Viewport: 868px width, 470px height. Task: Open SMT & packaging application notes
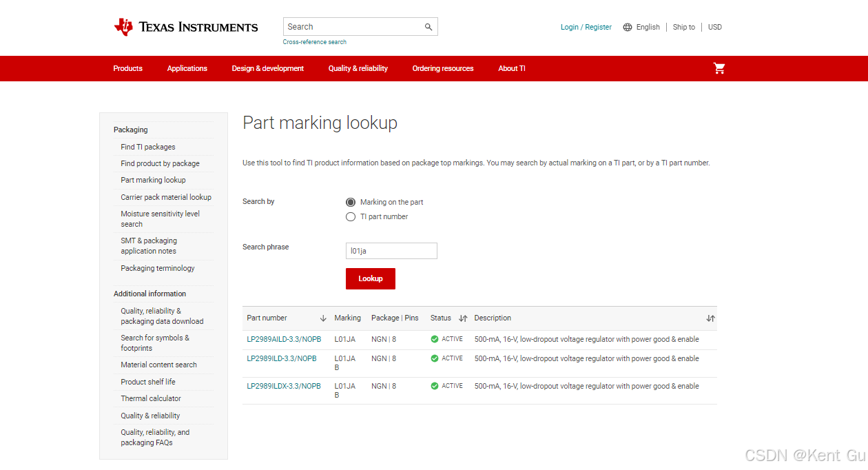coord(149,246)
